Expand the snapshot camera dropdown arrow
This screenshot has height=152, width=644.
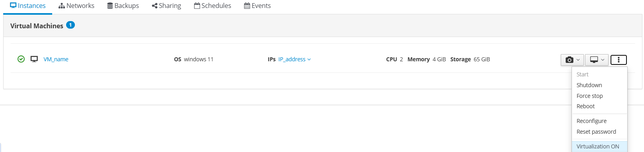click(578, 60)
